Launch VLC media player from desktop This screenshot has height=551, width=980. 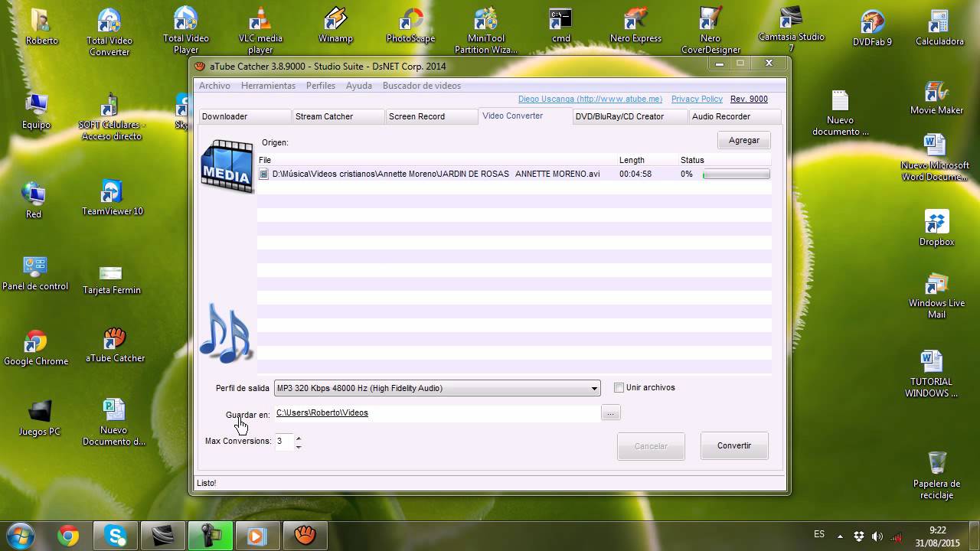tap(260, 31)
